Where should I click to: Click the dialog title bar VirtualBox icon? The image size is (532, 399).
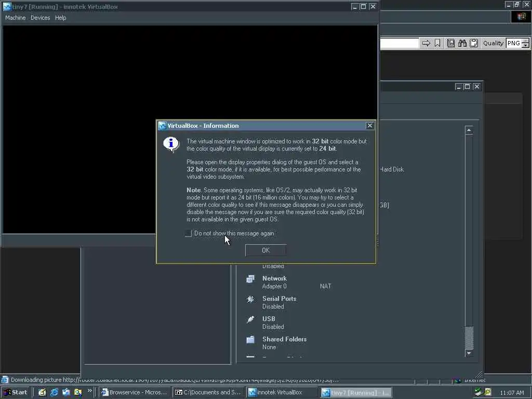pyautogui.click(x=162, y=126)
